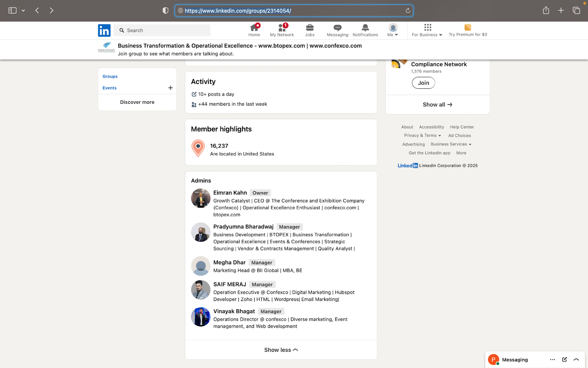Viewport: 588px width, 368px height.
Task: Open Eimran Kahn's profile name
Action: (230, 193)
